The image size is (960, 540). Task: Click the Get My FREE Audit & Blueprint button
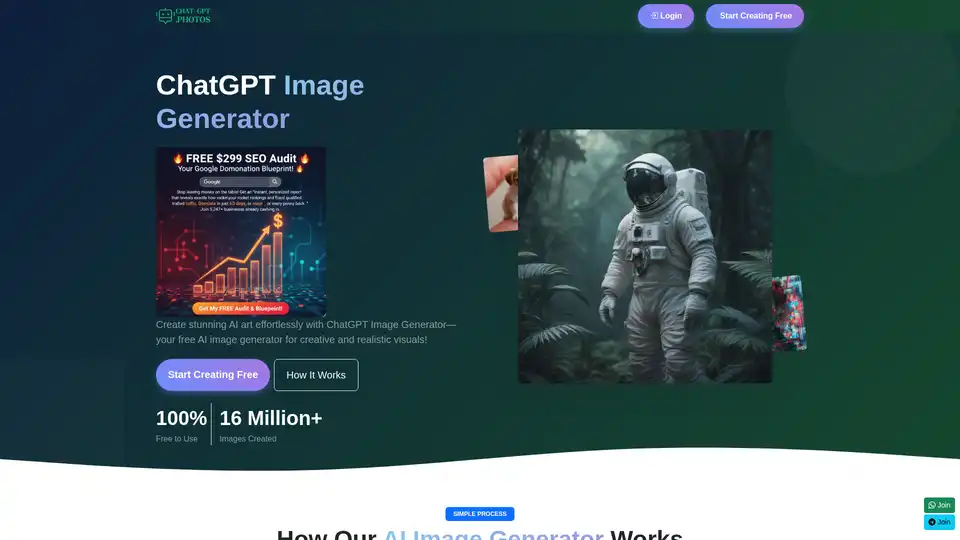coord(241,309)
